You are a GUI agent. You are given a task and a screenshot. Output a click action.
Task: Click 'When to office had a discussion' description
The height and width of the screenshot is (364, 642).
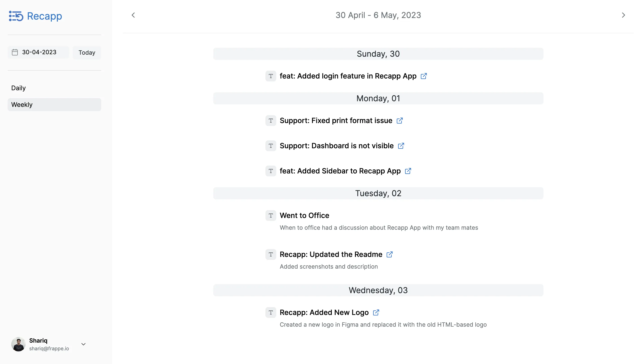point(379,228)
